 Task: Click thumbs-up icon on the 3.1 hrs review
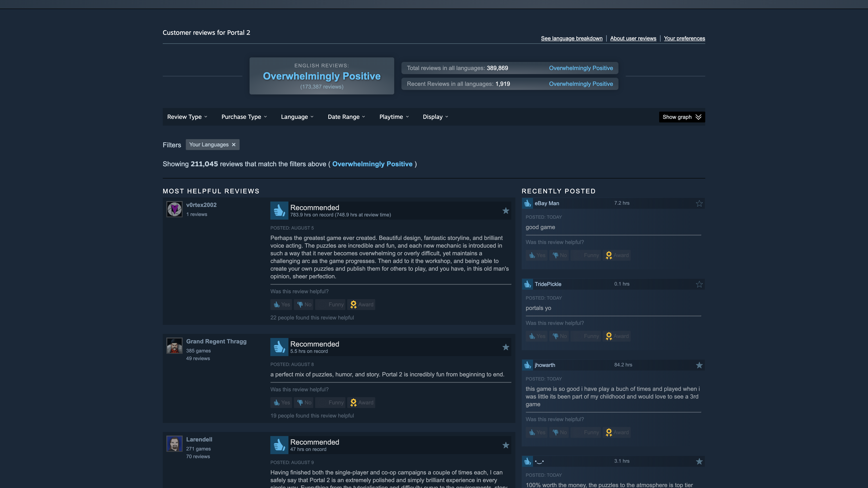(527, 461)
